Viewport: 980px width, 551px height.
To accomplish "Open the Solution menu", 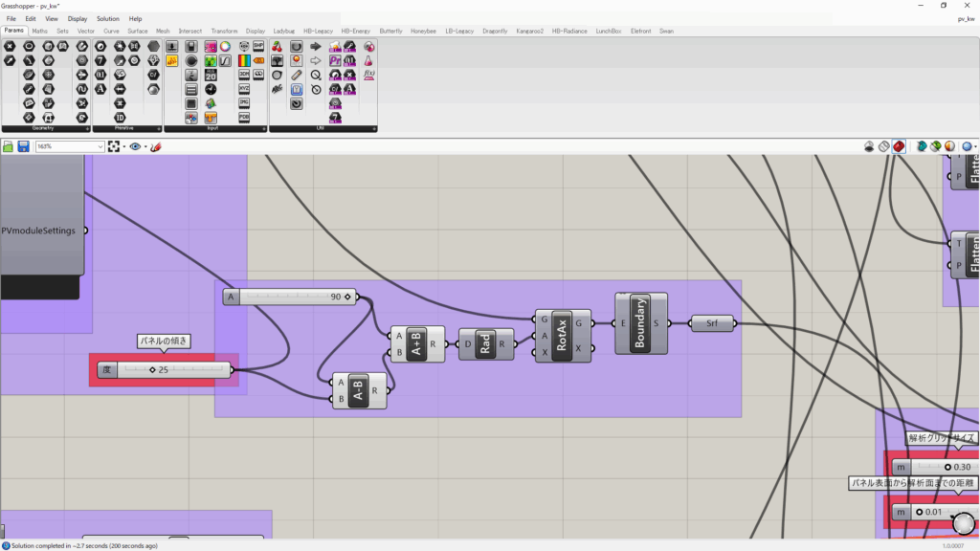I will 107,18.
